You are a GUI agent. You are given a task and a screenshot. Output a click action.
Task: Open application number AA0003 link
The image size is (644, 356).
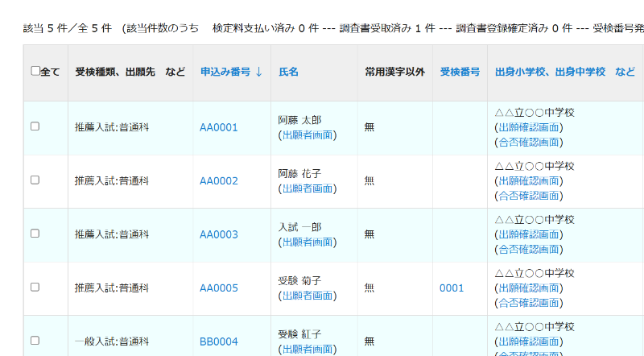point(219,234)
